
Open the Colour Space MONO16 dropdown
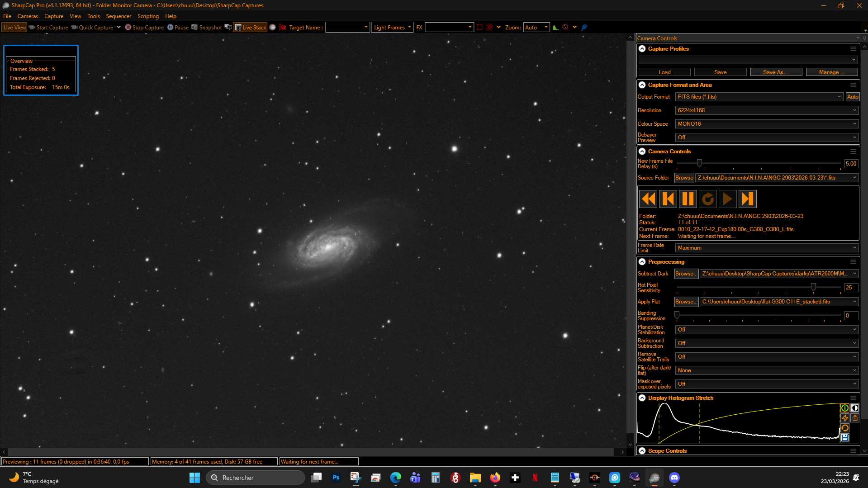[x=767, y=124]
